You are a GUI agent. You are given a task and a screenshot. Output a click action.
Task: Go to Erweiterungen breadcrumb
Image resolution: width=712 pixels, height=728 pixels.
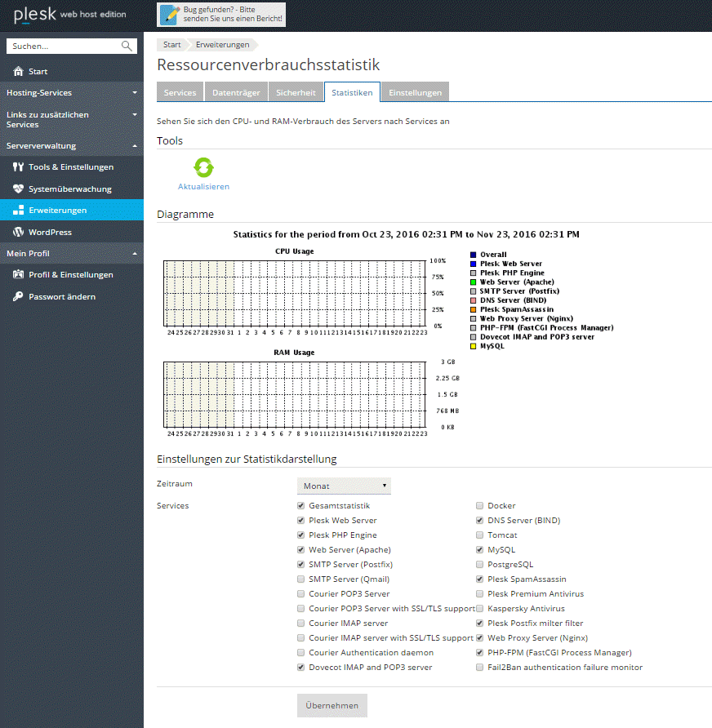click(222, 45)
